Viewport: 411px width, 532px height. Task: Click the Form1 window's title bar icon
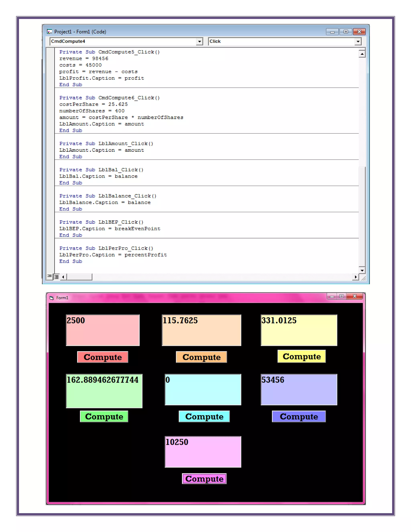[x=51, y=298]
